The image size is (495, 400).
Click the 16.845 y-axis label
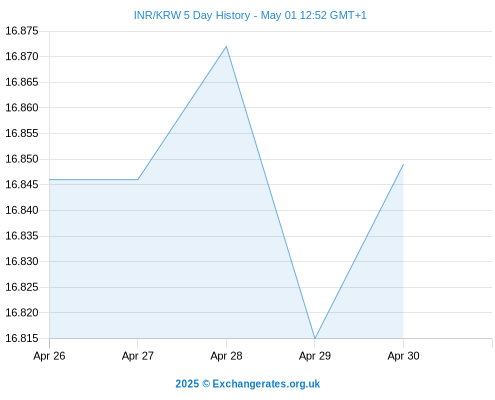[x=22, y=184]
